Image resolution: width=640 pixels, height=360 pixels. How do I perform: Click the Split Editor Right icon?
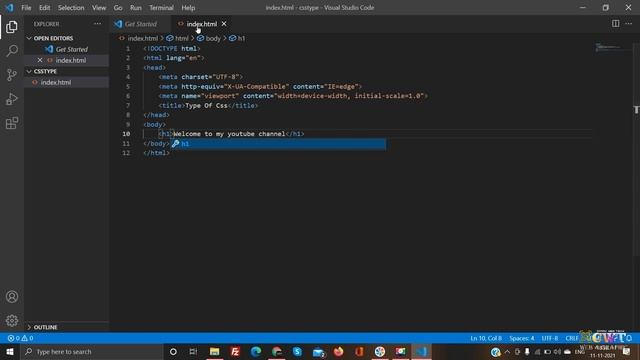point(616,24)
